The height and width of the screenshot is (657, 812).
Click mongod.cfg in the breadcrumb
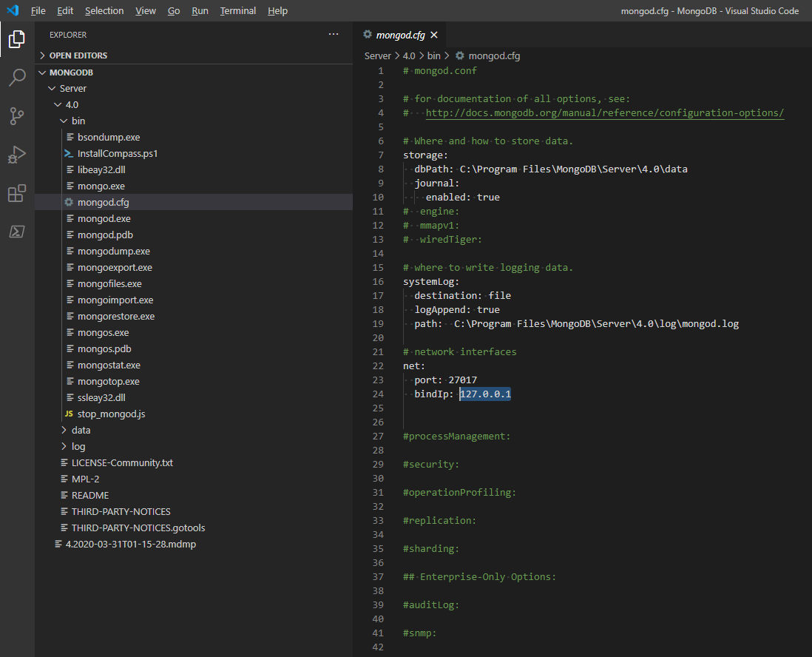pos(494,55)
